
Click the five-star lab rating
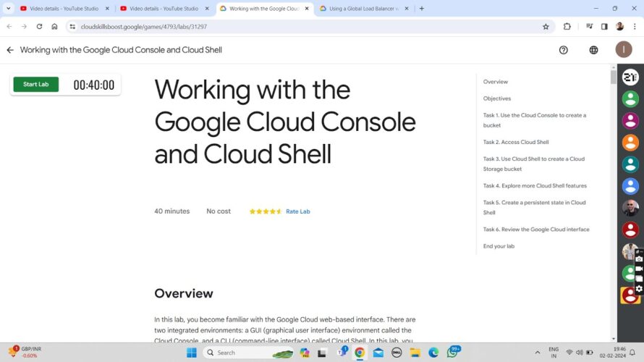(x=266, y=211)
